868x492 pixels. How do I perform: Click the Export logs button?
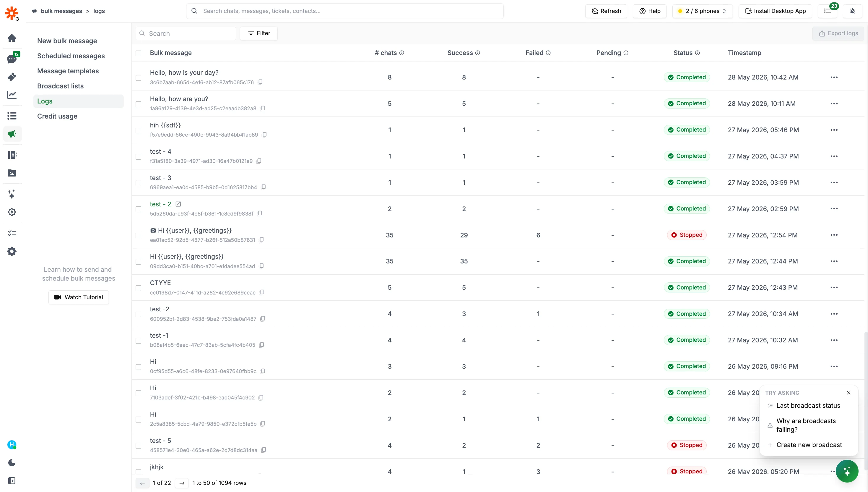pyautogui.click(x=838, y=33)
